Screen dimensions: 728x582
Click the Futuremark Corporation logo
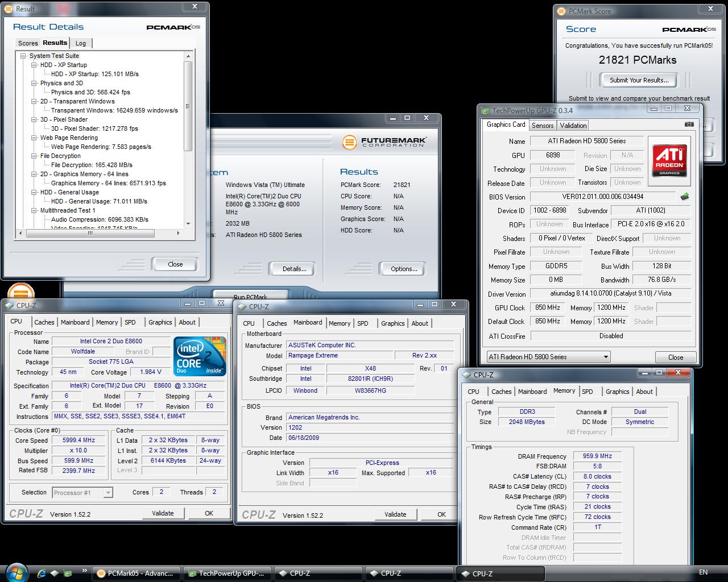click(384, 142)
